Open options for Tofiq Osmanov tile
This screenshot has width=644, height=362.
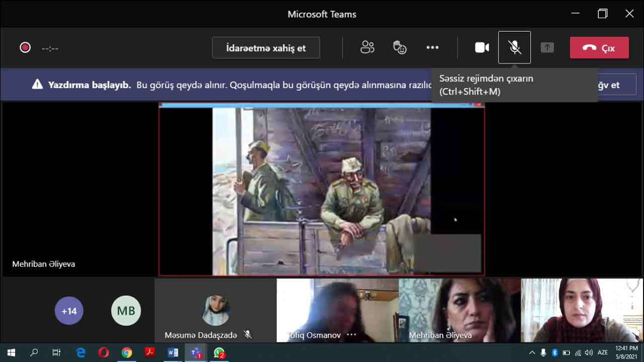click(x=351, y=335)
